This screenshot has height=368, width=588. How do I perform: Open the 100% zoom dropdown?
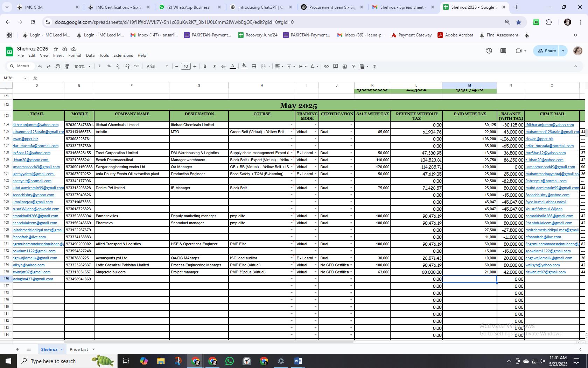click(x=82, y=66)
